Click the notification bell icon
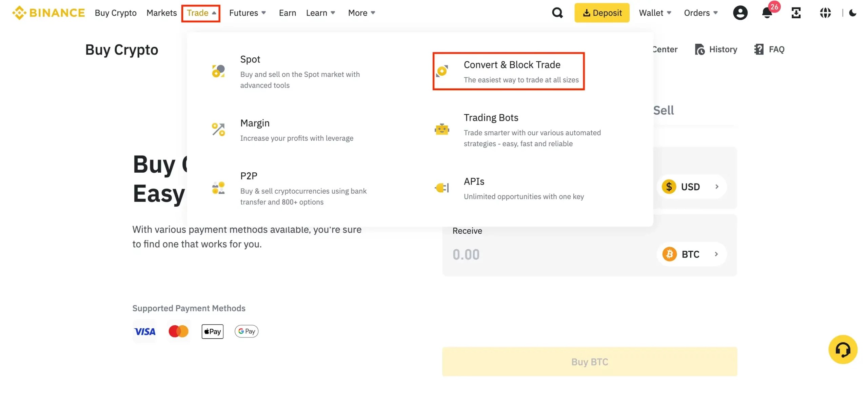This screenshot has height=403, width=868. coord(766,13)
